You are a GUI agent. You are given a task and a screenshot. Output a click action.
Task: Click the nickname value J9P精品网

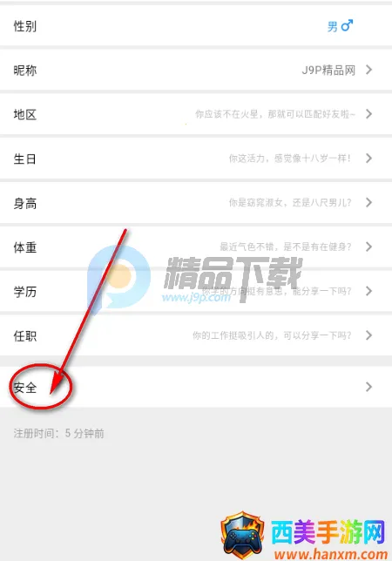328,70
